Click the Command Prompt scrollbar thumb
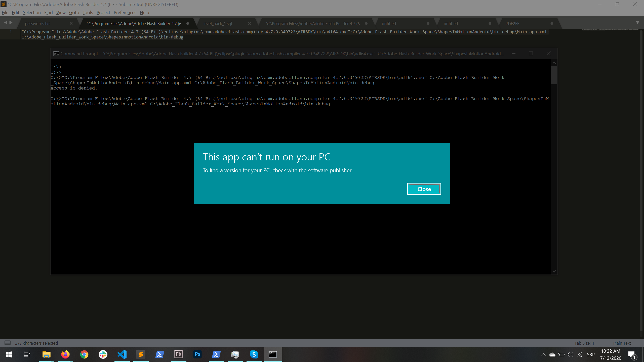The height and width of the screenshot is (362, 644). click(554, 75)
